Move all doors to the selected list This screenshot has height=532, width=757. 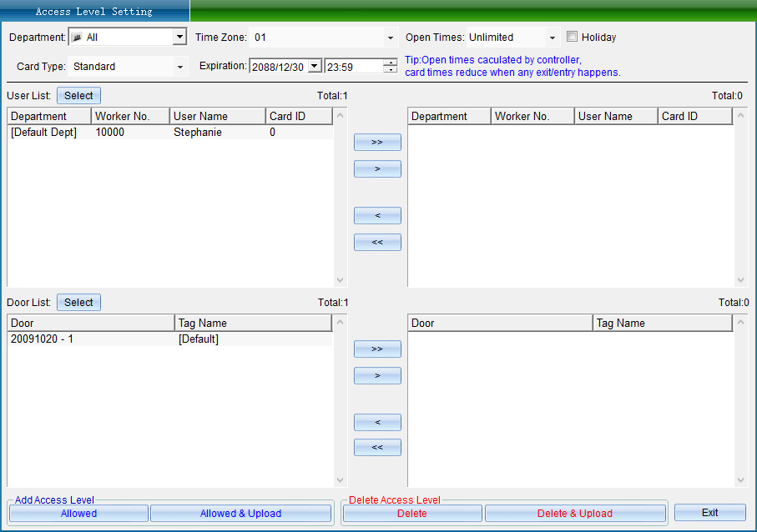point(377,349)
